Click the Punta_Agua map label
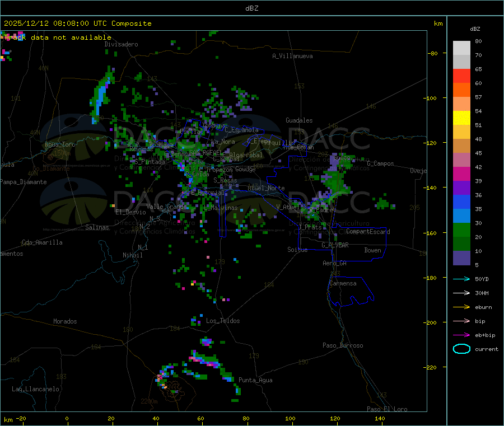The image size is (504, 426). (x=255, y=380)
